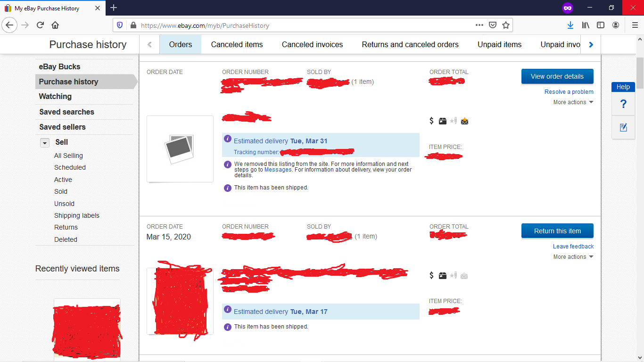Click info icon beside Estimated delivery Tue, Mar 31

pos(228,139)
